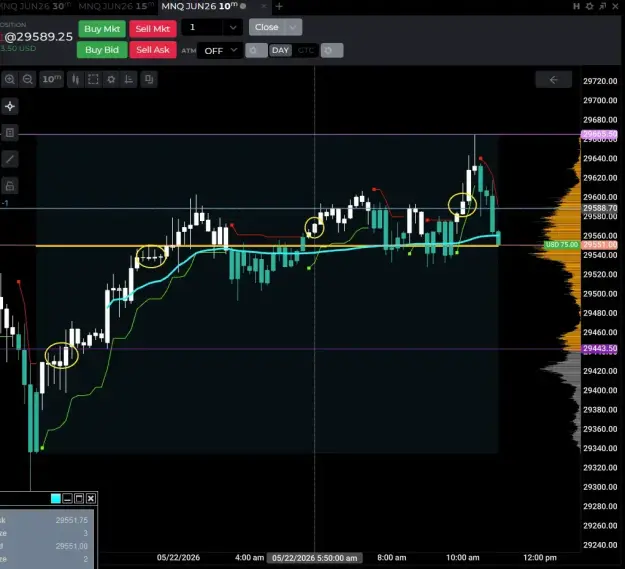This screenshot has height=569, width=625.
Task: Select DAY time-in-force
Action: 280,51
